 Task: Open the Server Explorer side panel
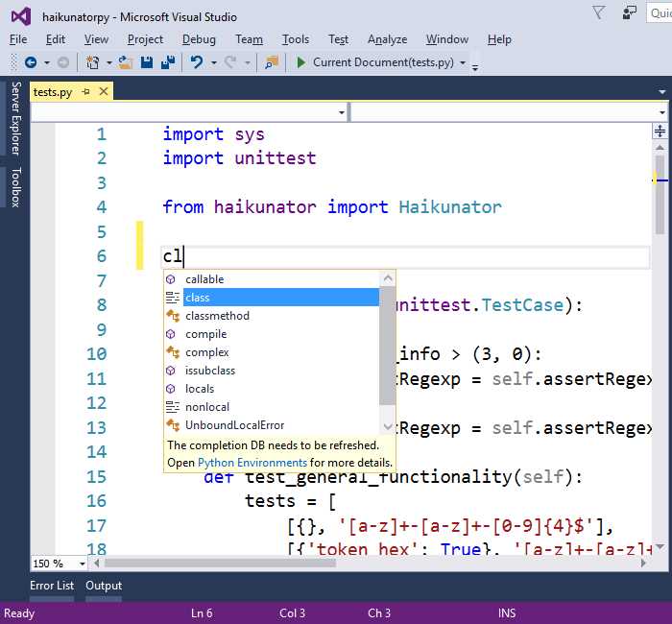(x=16, y=118)
